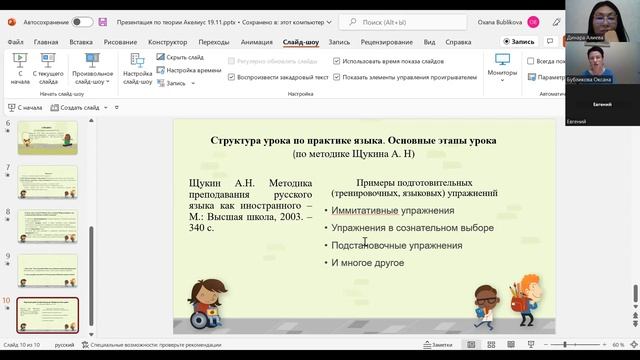
Task: Start Slide Show from status bar icon
Action: [x=531, y=345]
